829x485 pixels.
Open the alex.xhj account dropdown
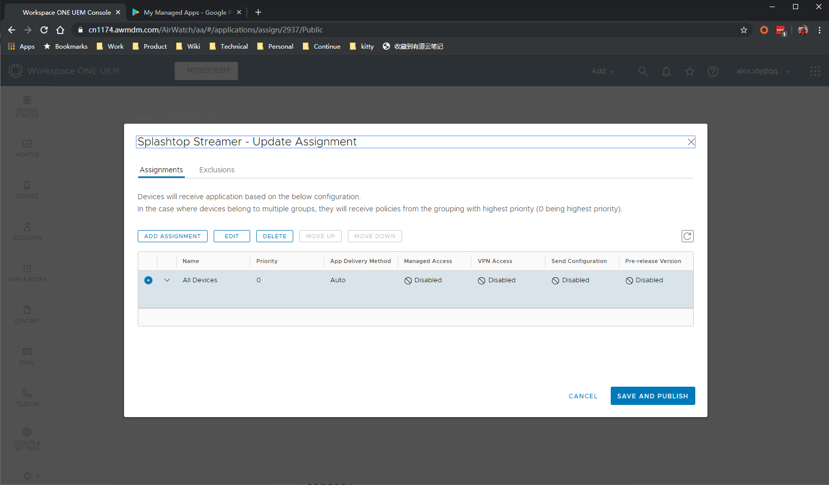pyautogui.click(x=763, y=71)
